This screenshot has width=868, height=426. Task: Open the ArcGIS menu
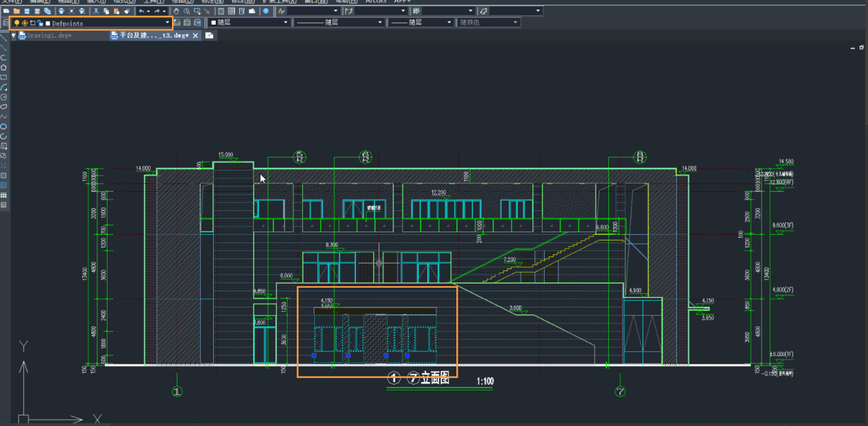point(375,1)
